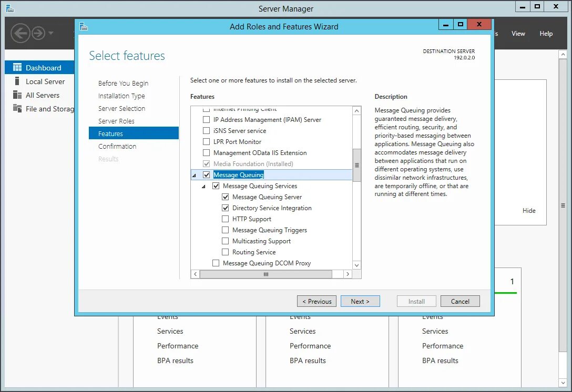Screen dimensions: 572x392
Task: Click Server Manager scroll down arrow
Action: (563, 383)
